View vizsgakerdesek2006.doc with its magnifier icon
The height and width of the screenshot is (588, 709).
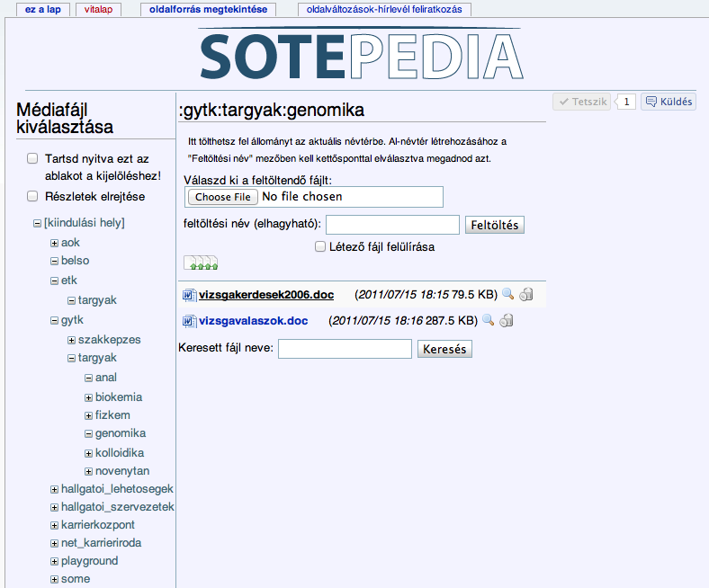tap(507, 294)
